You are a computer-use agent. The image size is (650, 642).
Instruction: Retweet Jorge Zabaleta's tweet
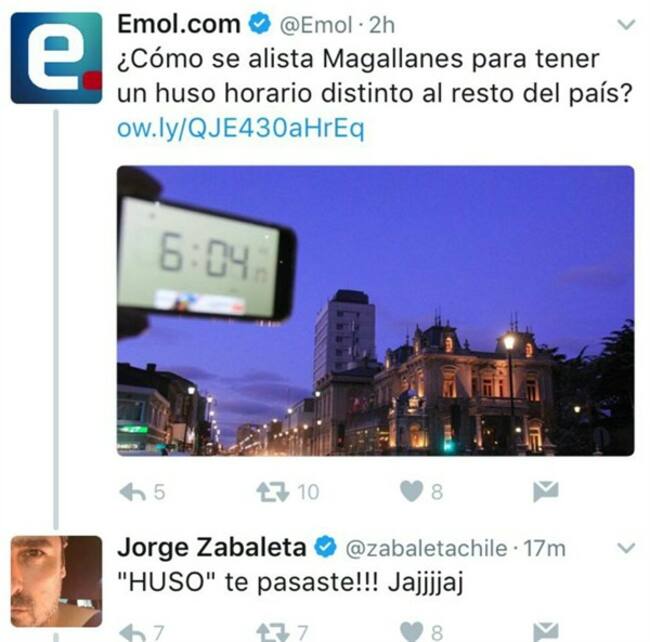(272, 632)
